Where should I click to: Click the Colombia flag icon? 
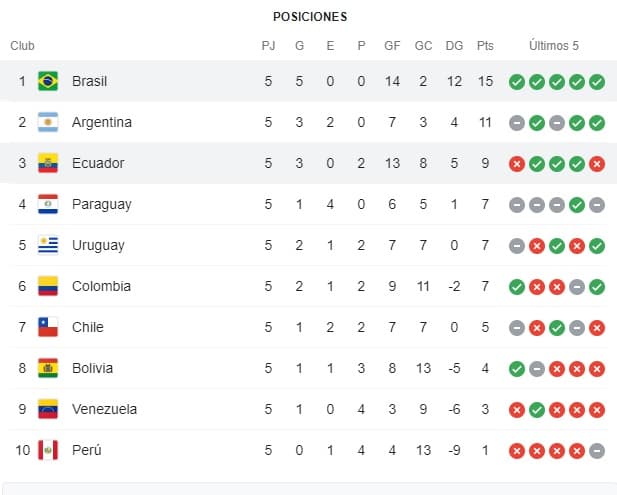pos(48,286)
